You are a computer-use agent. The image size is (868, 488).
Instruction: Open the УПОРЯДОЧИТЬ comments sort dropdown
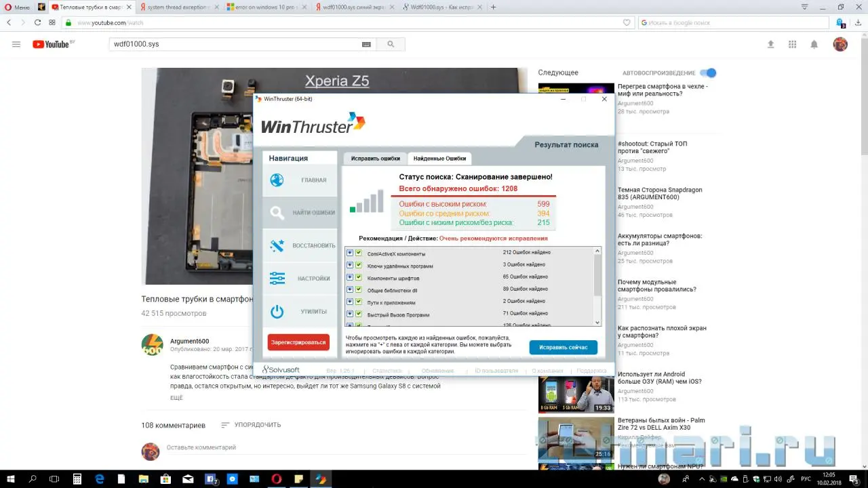click(250, 425)
